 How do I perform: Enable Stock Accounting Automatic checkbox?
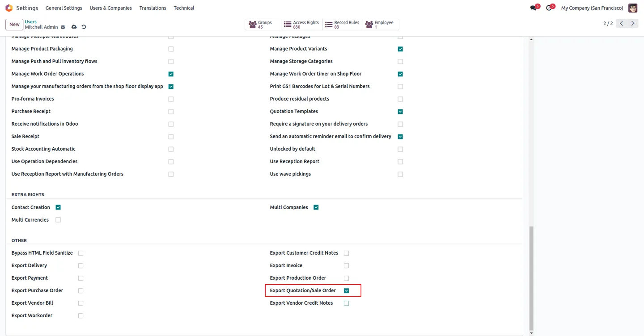click(171, 149)
